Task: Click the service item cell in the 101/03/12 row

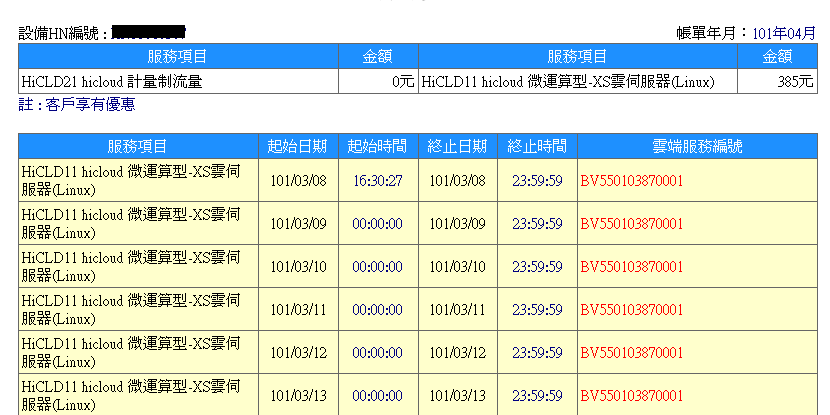Action: 138,352
